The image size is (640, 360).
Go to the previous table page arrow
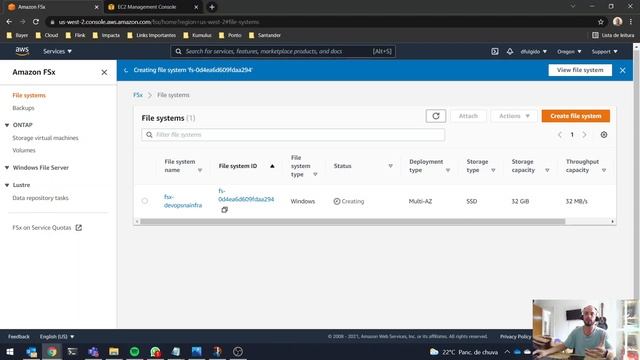560,135
